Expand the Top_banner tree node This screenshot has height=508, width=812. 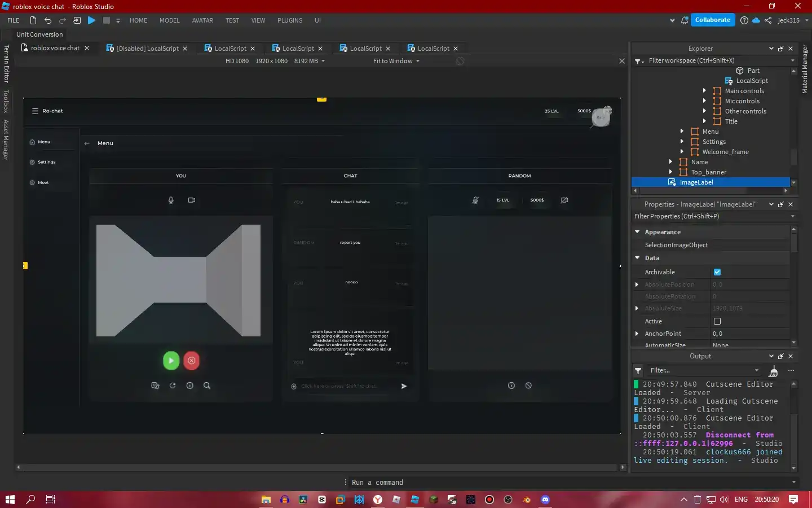pos(670,172)
